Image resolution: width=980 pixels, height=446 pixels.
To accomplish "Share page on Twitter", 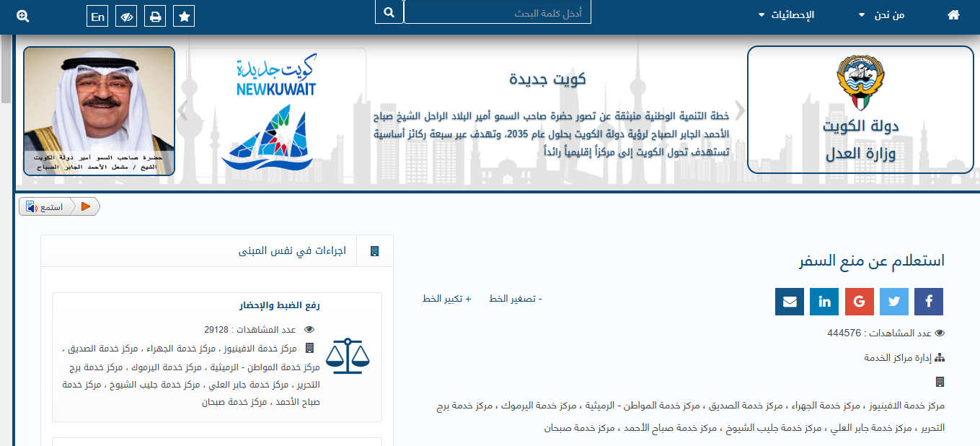I will (x=893, y=302).
